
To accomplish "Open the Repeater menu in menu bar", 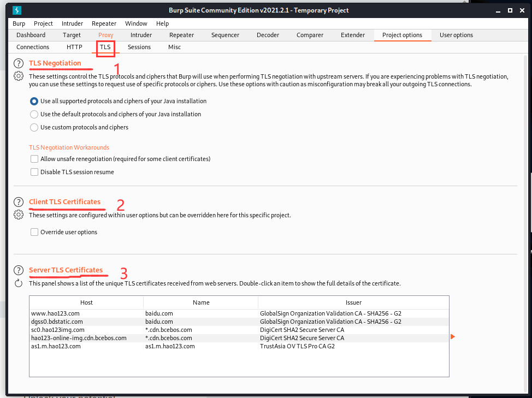I will pos(104,23).
